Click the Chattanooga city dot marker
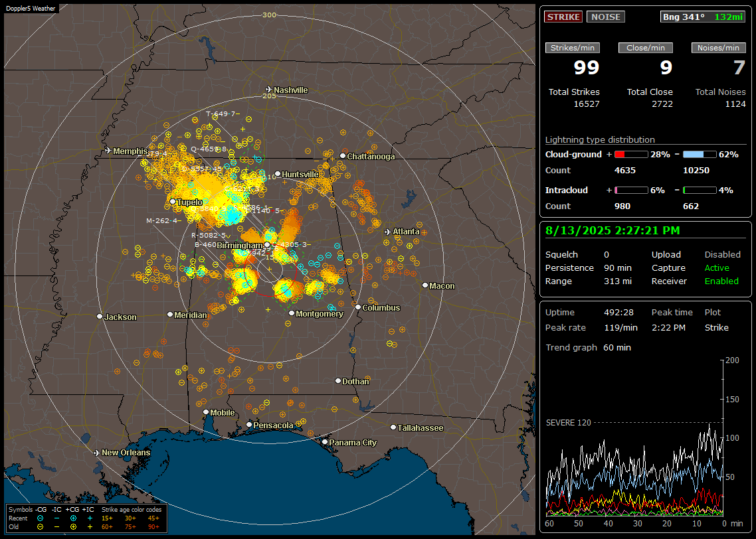Image resolution: width=756 pixels, height=539 pixels. [x=343, y=156]
